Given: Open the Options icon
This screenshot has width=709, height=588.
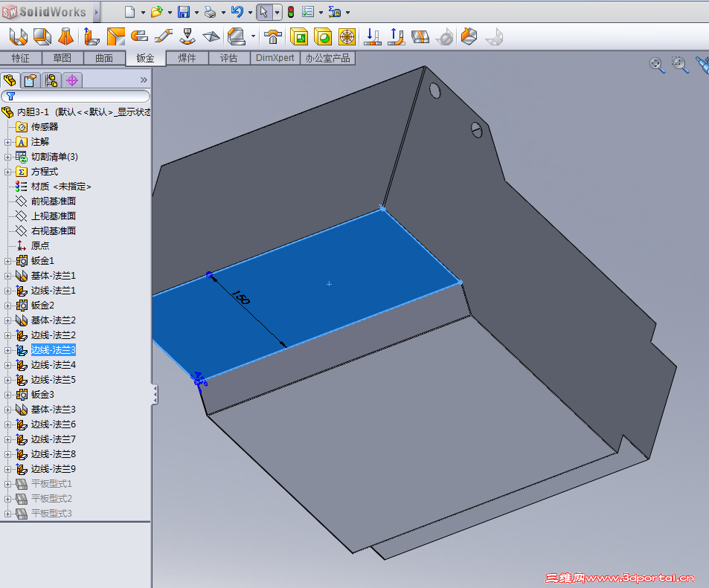Looking at the screenshot, I should pos(335,12).
